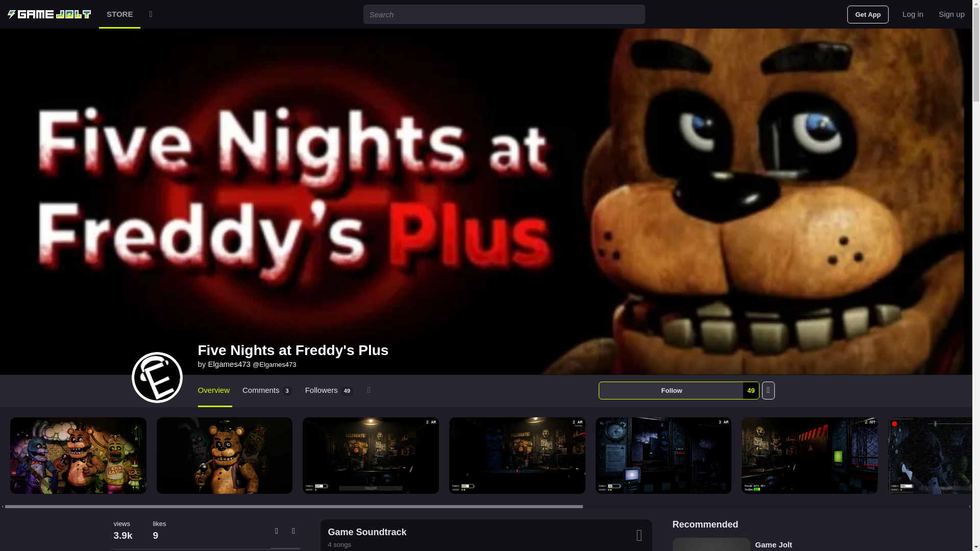Open the Game Jolt home logo

pos(49,14)
